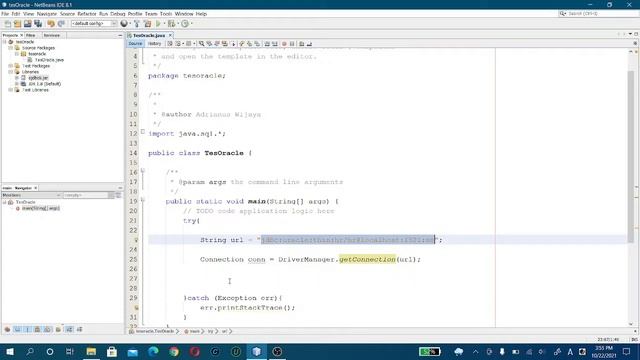
Task: Open the Navigate menu
Action: [47, 13]
